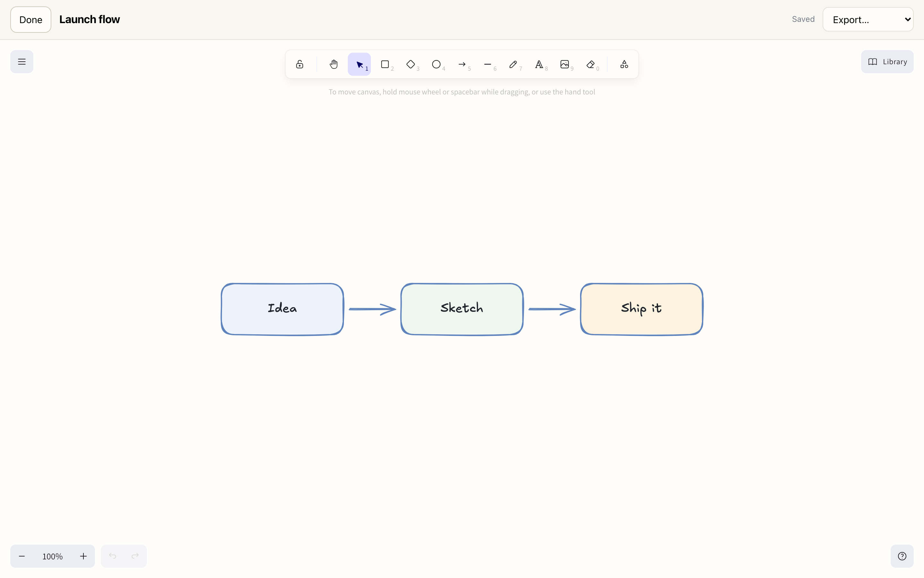Zoom in with the plus button
Image resolution: width=924 pixels, height=578 pixels.
point(83,556)
